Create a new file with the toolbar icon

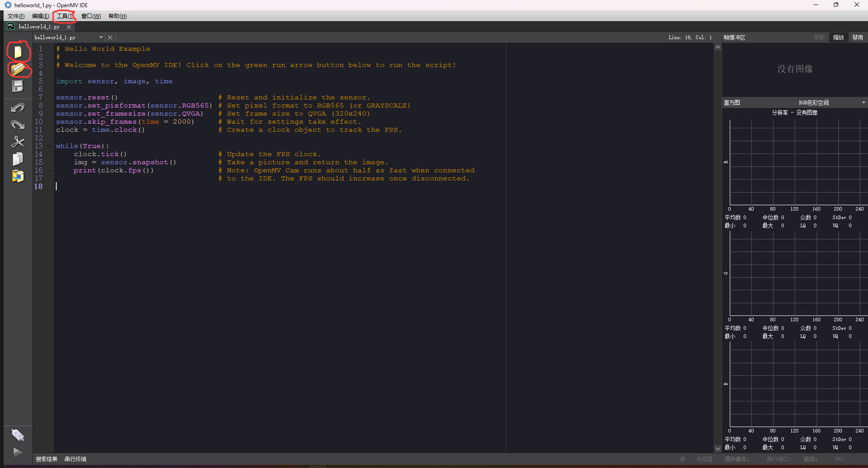(x=18, y=52)
